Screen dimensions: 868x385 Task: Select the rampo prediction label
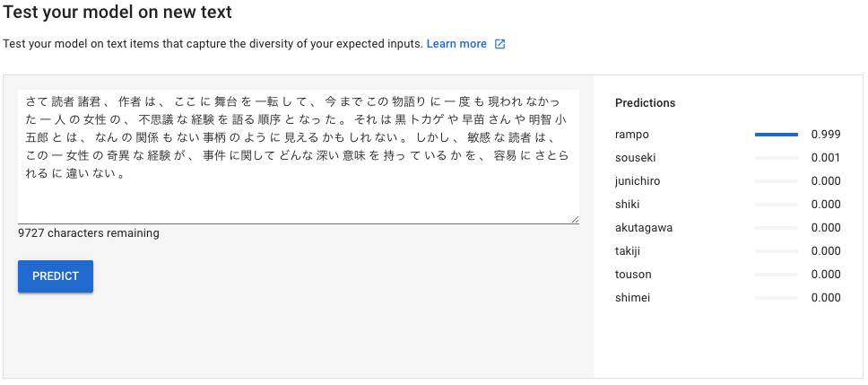[x=631, y=135]
